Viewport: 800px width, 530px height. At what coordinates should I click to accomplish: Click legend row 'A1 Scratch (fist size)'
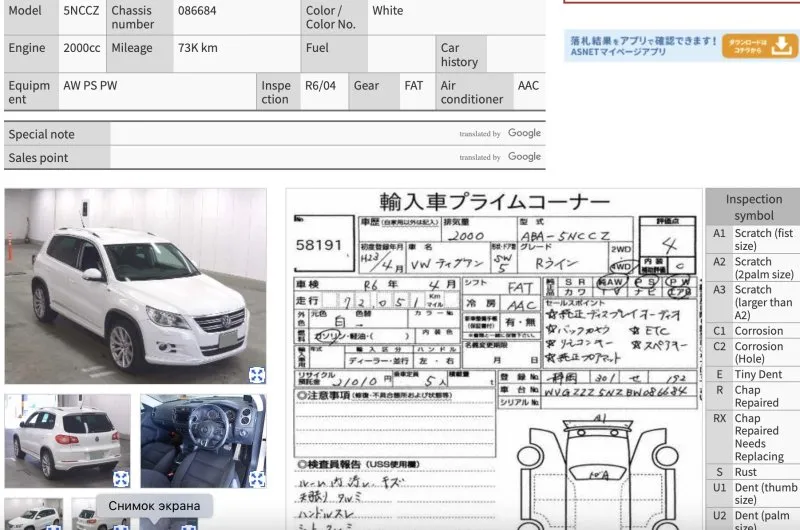[753, 239]
